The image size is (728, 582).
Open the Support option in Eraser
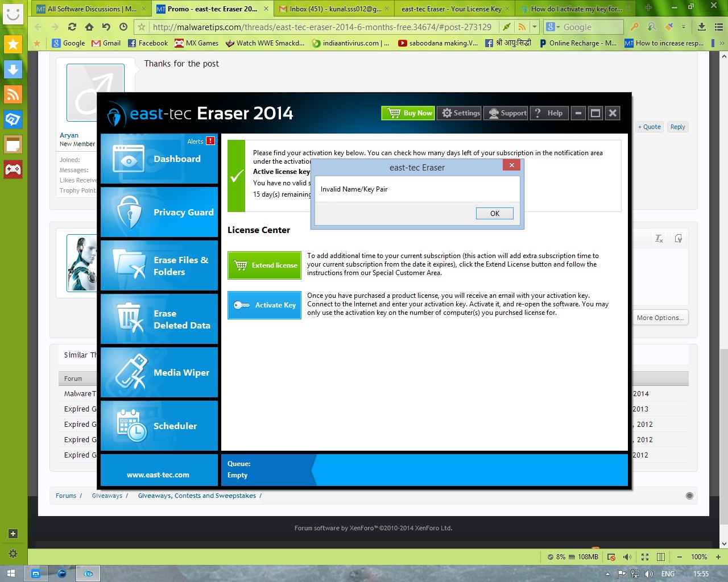[x=506, y=113]
